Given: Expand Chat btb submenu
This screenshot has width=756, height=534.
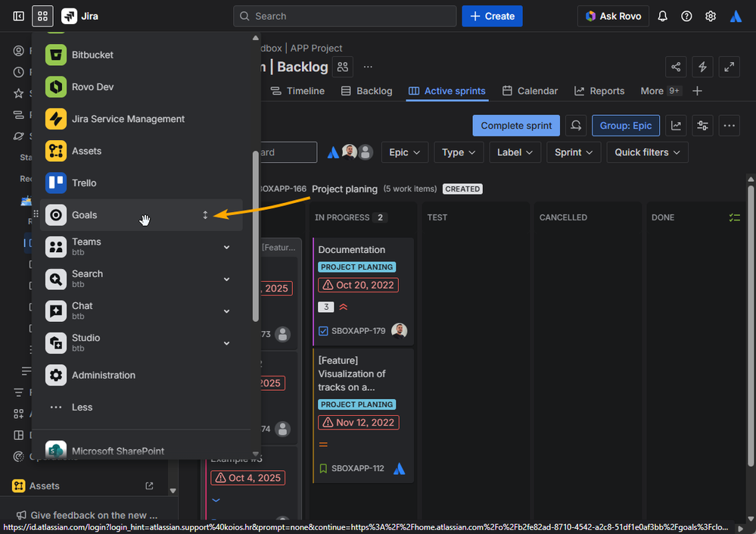Looking at the screenshot, I should pyautogui.click(x=226, y=311).
